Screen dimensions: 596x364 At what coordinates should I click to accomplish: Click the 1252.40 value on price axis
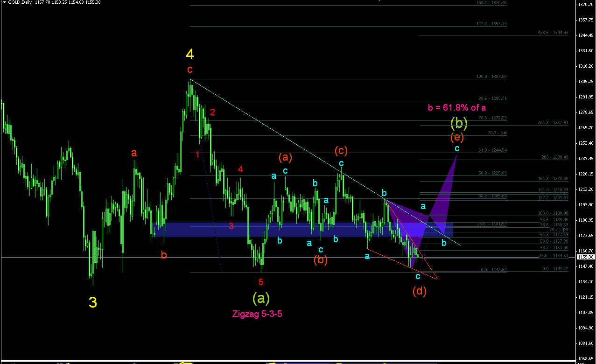[x=585, y=143]
